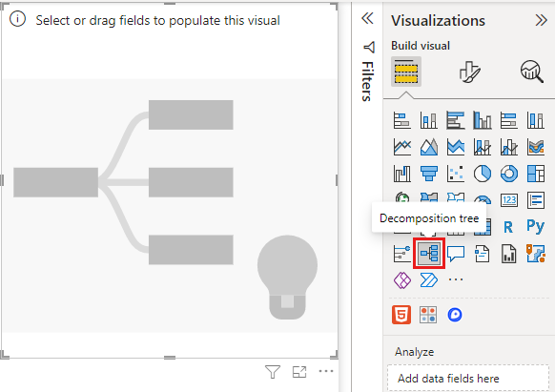
Task: Select the Python visual icon
Action: 535,227
